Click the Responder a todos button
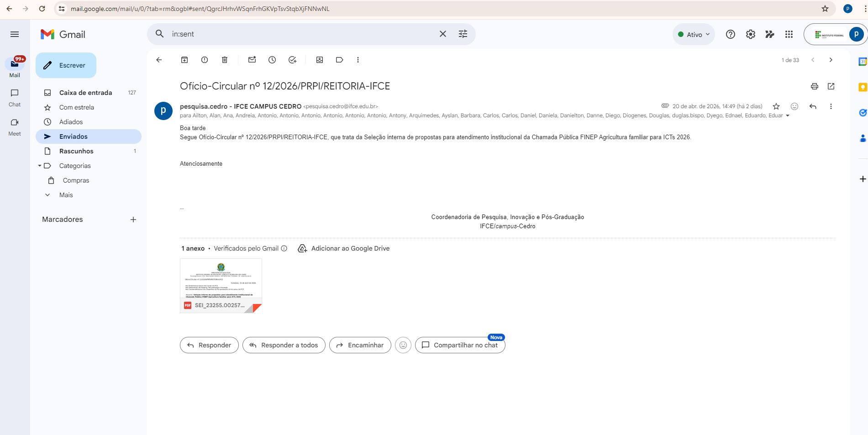Image resolution: width=868 pixels, height=435 pixels. [x=284, y=345]
